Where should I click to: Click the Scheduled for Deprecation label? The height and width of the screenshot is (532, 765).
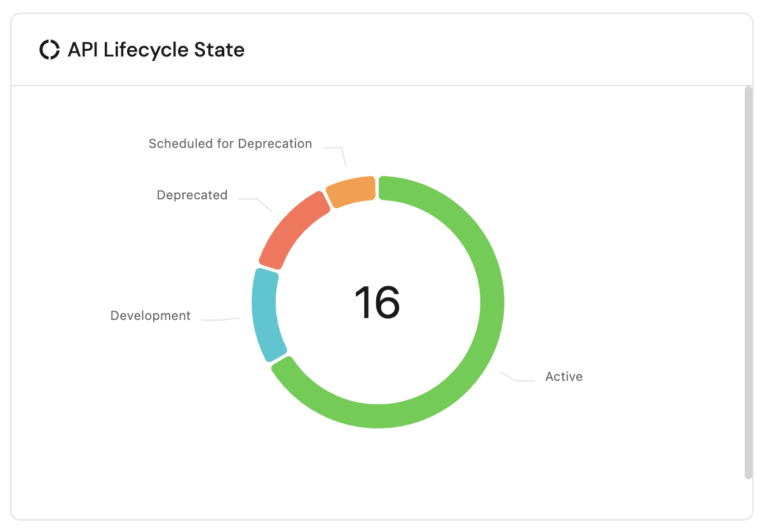click(x=230, y=143)
